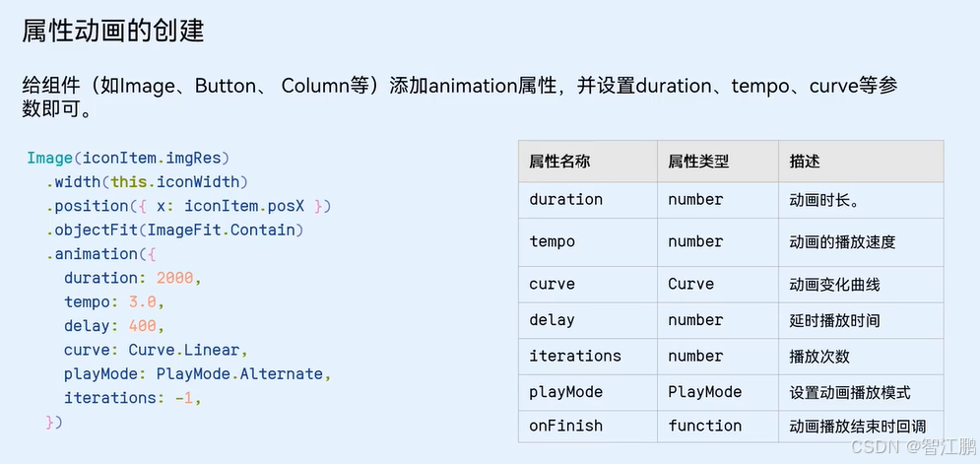
Task: Select the code line duration: 2000
Action: [x=133, y=278]
